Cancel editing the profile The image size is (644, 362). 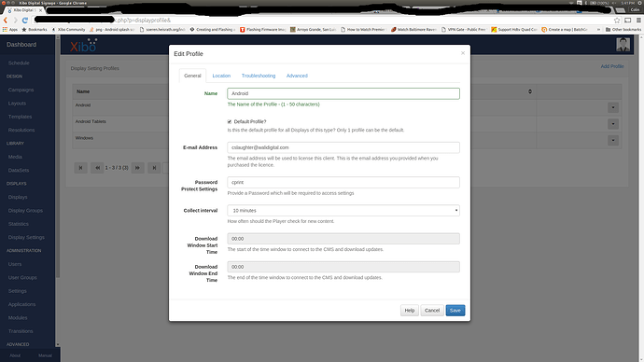[x=431, y=311]
